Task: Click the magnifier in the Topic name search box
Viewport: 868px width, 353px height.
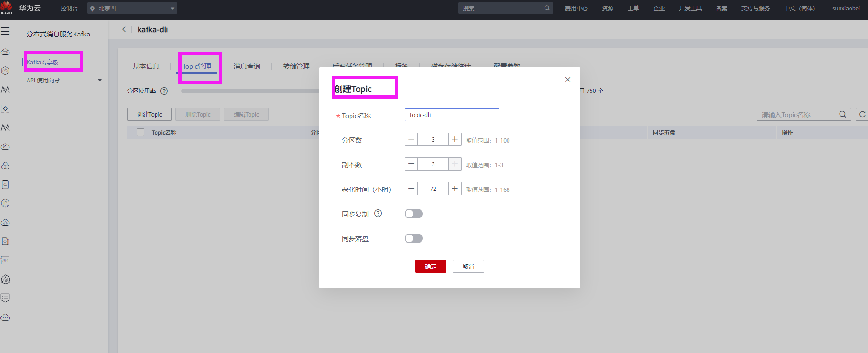Action: click(x=842, y=114)
